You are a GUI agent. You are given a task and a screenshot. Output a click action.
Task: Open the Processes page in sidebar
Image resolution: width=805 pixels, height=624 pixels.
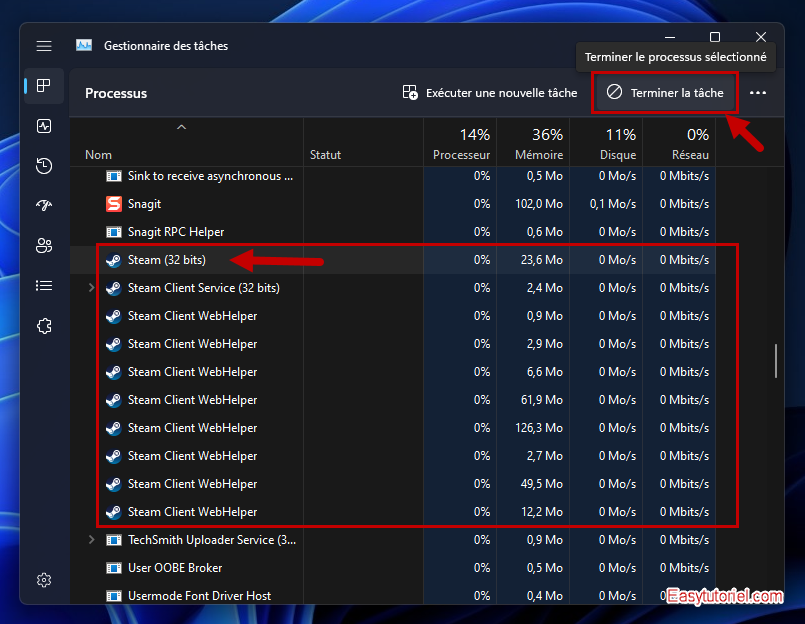(44, 86)
